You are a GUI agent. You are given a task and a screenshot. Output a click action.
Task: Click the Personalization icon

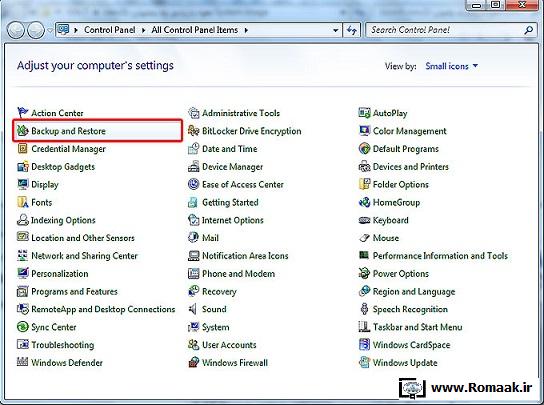(23, 273)
